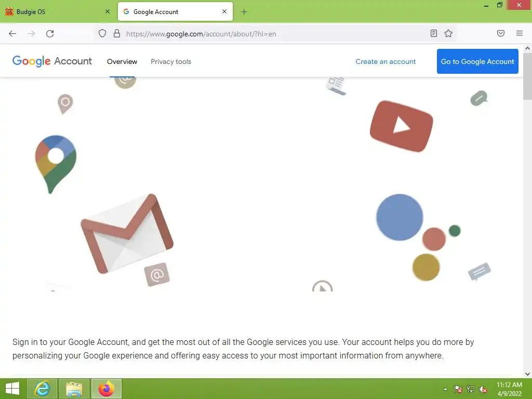
Task: Open the Action Center flag icon
Action: click(458, 389)
